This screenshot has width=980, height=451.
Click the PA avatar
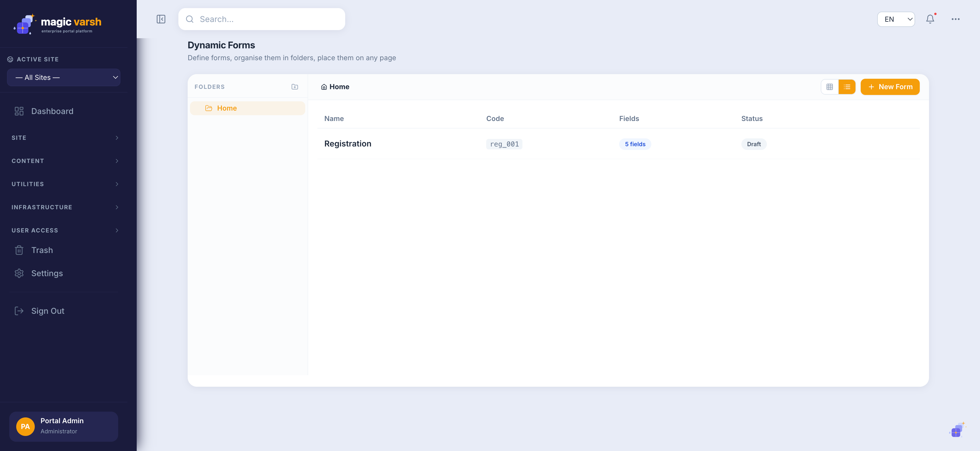coord(25,427)
